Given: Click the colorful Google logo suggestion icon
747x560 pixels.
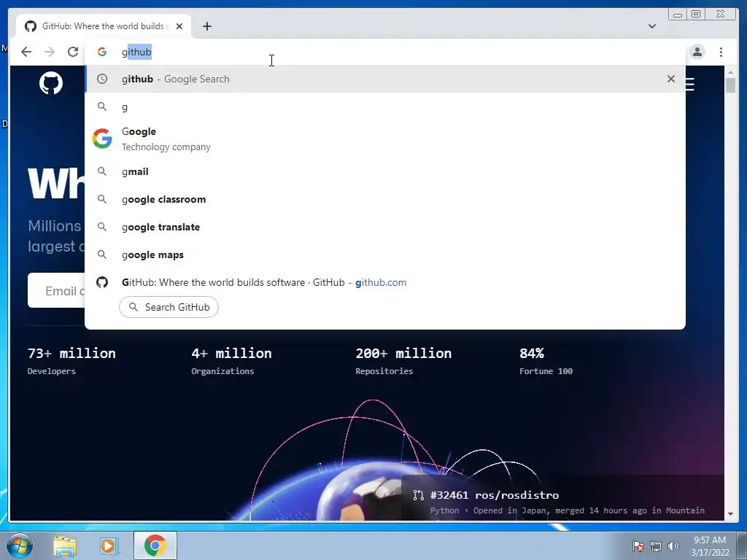Looking at the screenshot, I should tap(102, 139).
